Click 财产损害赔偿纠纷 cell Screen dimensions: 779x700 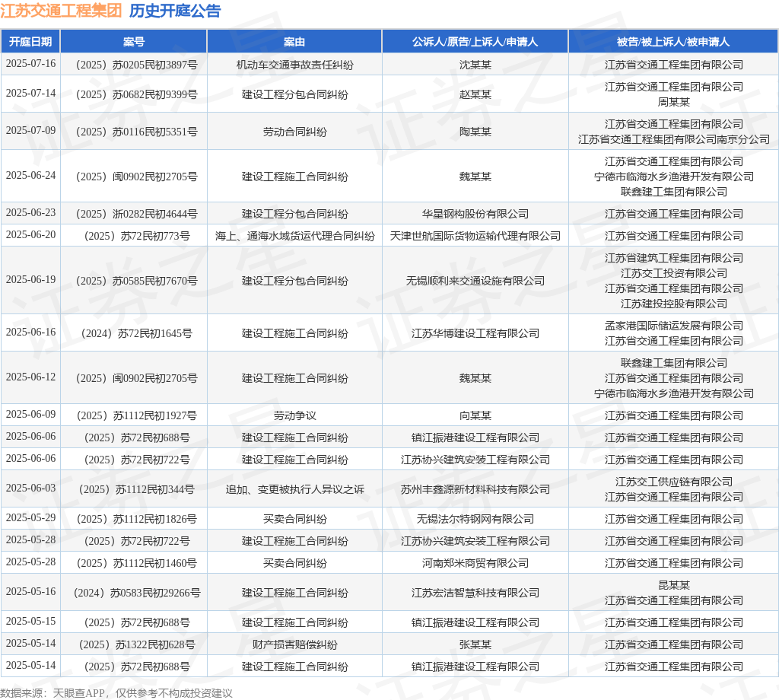click(294, 645)
